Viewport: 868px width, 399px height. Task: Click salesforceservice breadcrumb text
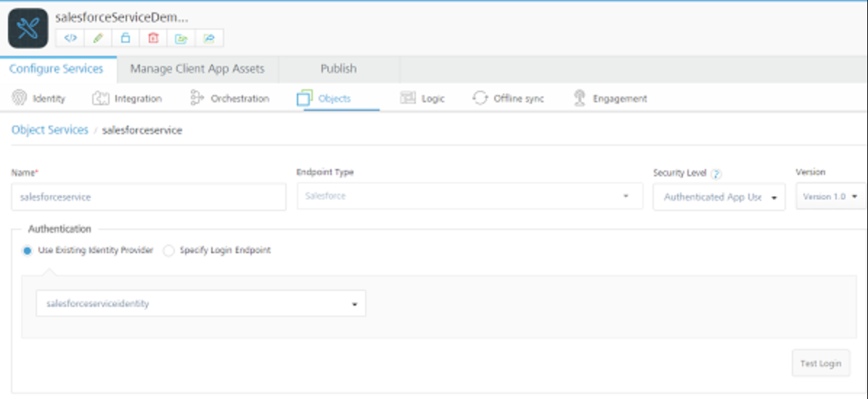[x=142, y=131]
